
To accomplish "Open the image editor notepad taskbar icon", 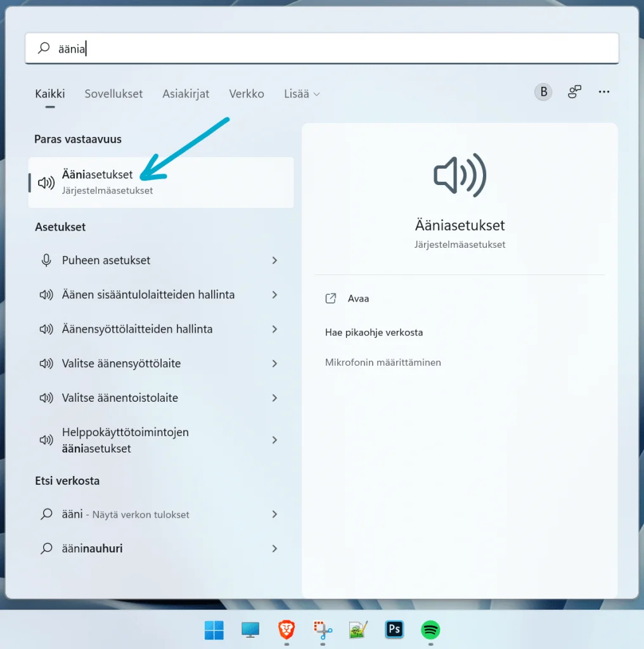I will (x=358, y=630).
